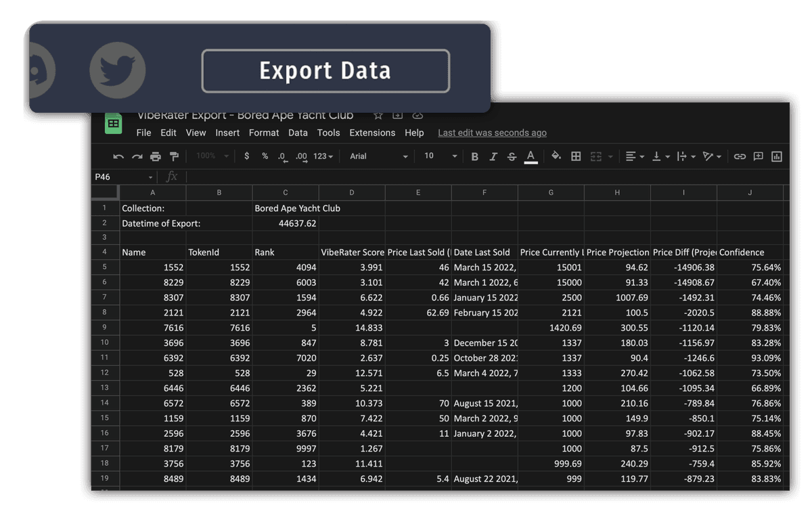This screenshot has width=812, height=520.
Task: Expand the Arial font dropdown
Action: [x=379, y=156]
